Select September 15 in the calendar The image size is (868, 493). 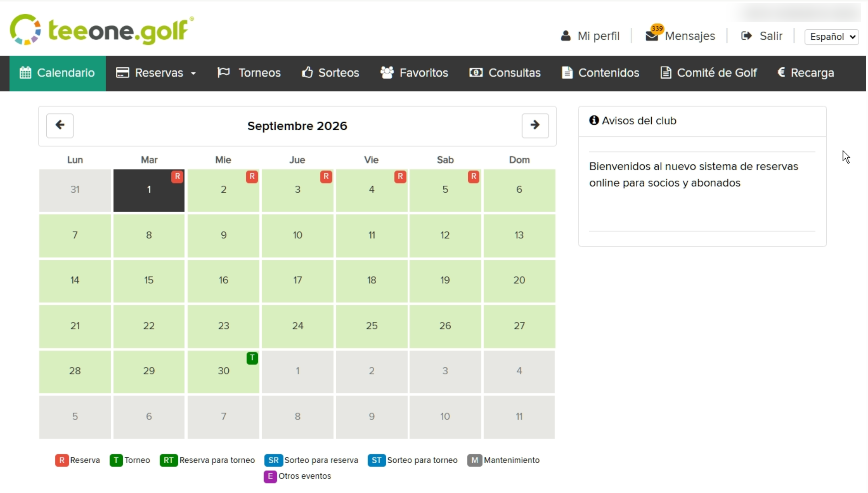click(x=149, y=281)
